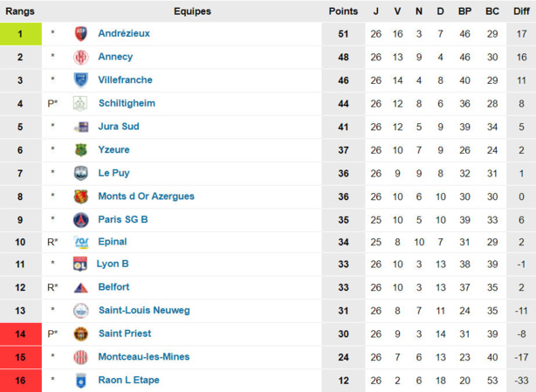Screen dimensions: 536x392
Task: Click the Annecy club logo
Action: 81,58
